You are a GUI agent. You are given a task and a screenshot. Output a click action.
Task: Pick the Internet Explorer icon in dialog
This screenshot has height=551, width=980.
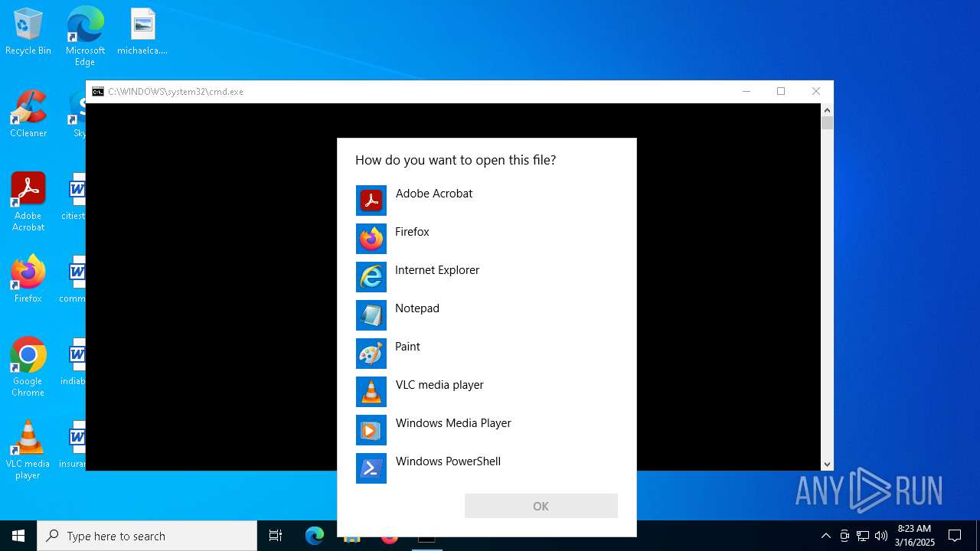click(x=371, y=277)
